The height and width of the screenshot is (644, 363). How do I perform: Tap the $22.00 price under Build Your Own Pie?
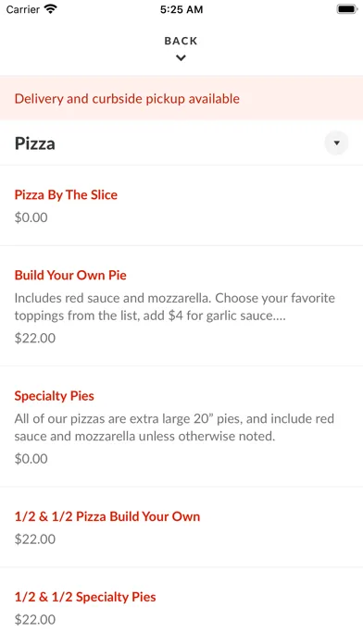pyautogui.click(x=35, y=338)
